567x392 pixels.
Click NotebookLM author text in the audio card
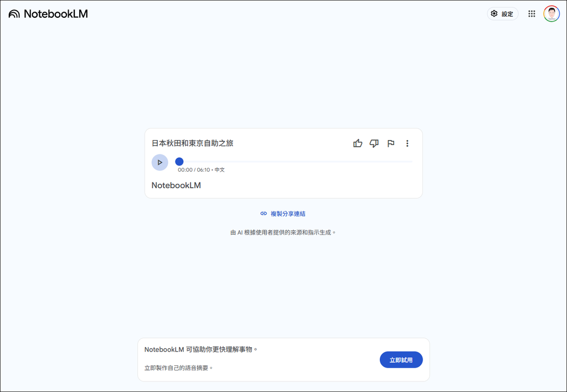point(176,185)
